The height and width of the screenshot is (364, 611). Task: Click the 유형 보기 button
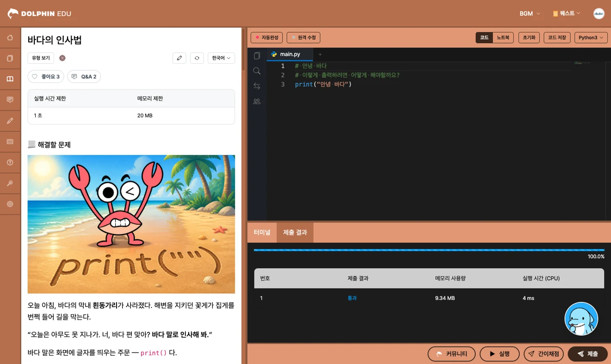pos(41,58)
